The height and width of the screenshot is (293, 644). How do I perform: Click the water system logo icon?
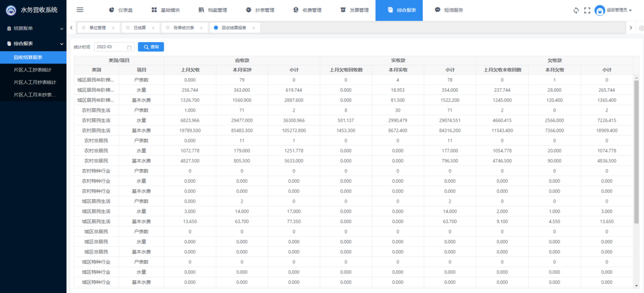coord(11,10)
